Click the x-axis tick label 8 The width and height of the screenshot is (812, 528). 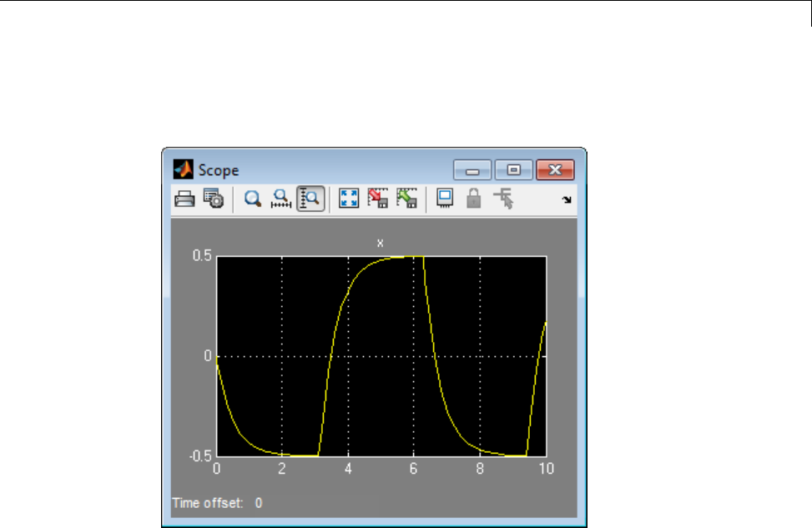pyautogui.click(x=480, y=469)
